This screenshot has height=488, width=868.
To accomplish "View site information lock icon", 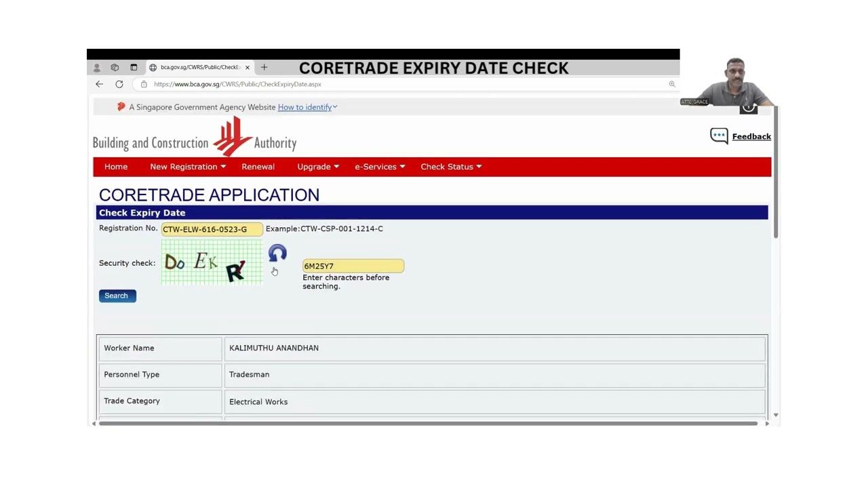I will [x=144, y=84].
